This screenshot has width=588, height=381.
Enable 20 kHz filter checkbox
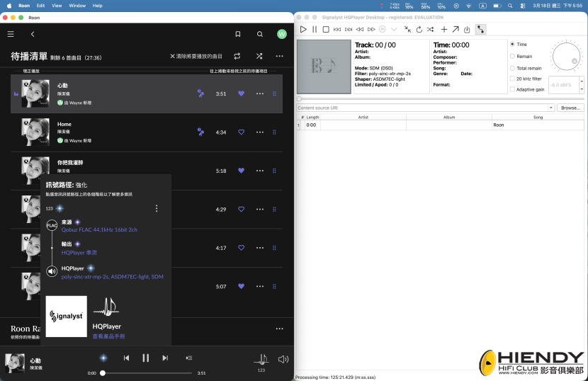point(512,79)
